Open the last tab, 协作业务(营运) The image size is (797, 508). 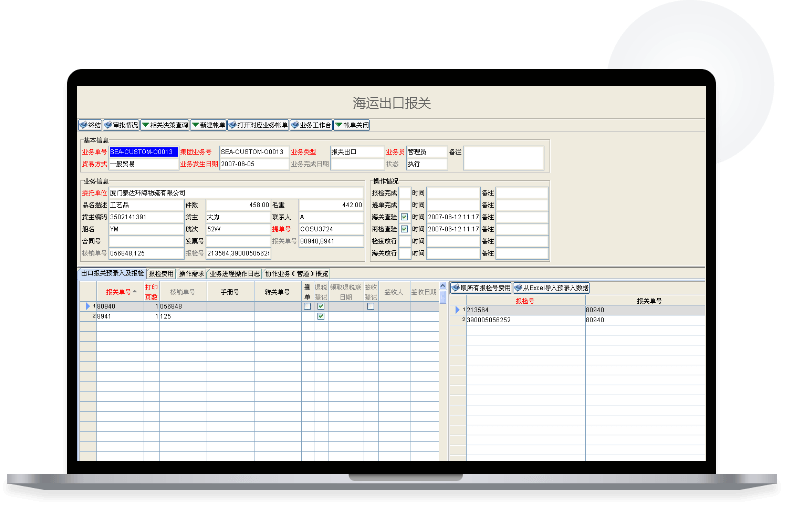click(296, 274)
